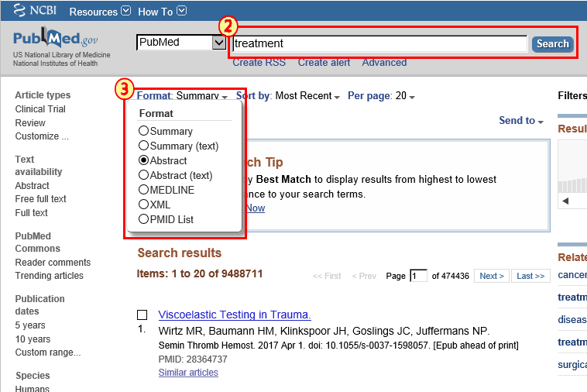The width and height of the screenshot is (587, 392).
Task: Click the page number input field
Action: [x=418, y=276]
